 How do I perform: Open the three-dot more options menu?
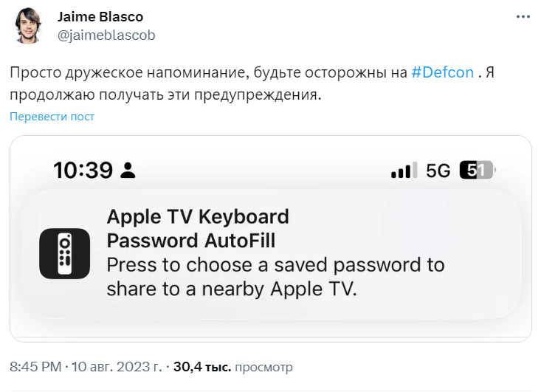point(523,16)
